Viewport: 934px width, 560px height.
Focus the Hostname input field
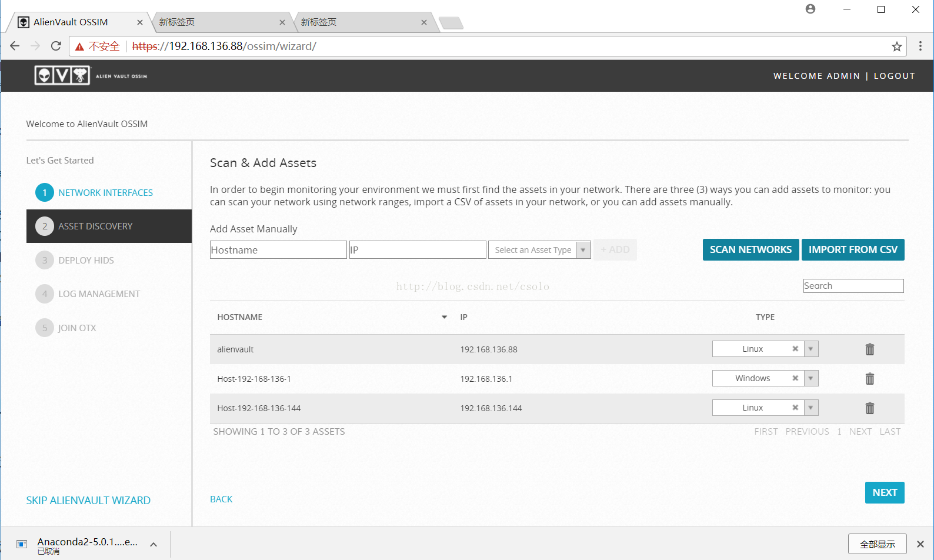tap(278, 250)
